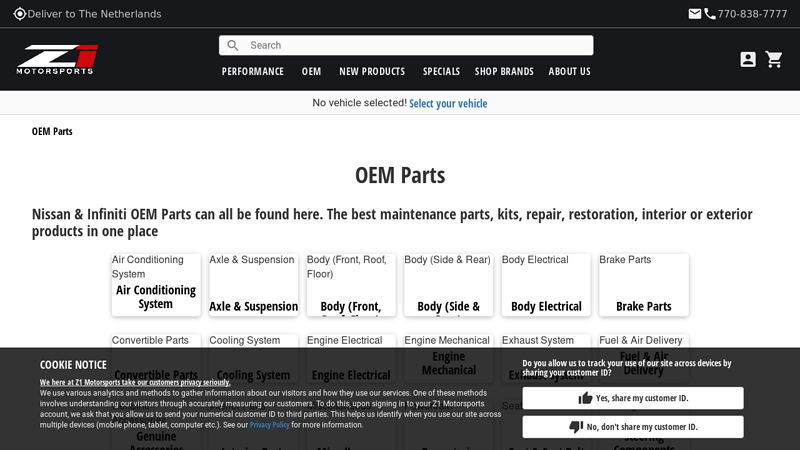Screen dimensions: 800x450
Task: Call phone number 770-838-7777
Action: pos(752,14)
